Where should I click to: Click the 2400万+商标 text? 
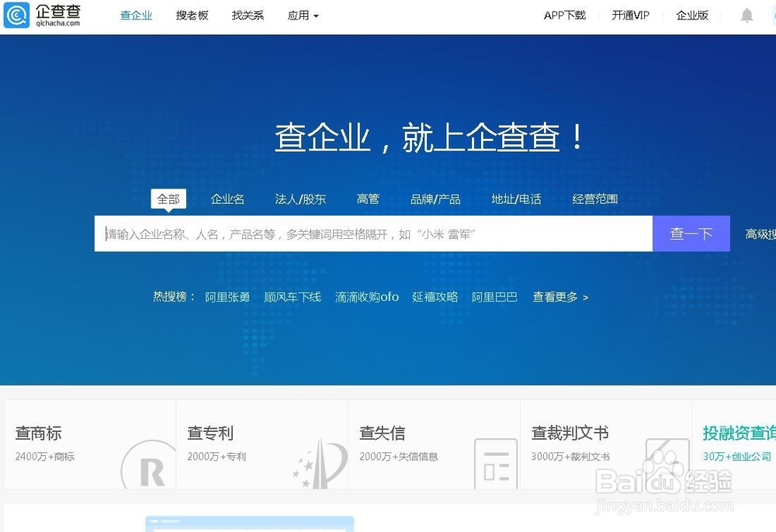[x=45, y=456]
